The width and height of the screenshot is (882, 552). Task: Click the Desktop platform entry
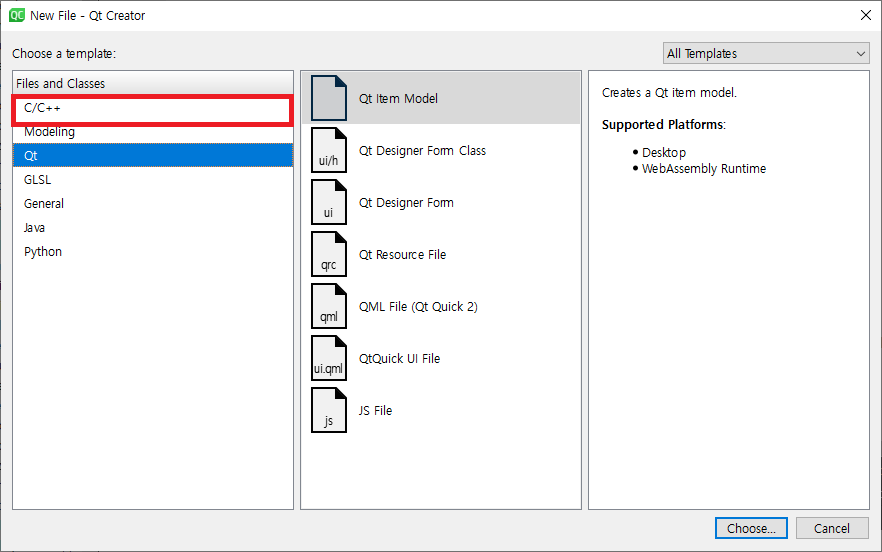pos(664,152)
